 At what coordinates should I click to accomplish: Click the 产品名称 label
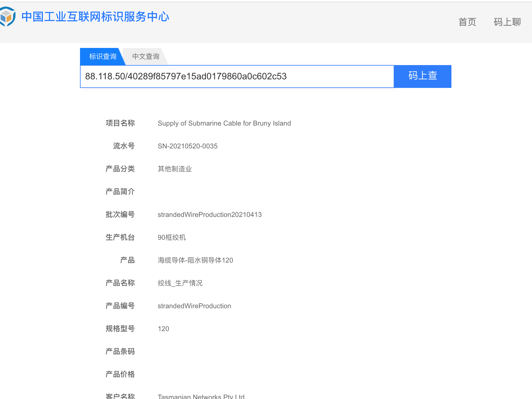[x=120, y=283]
